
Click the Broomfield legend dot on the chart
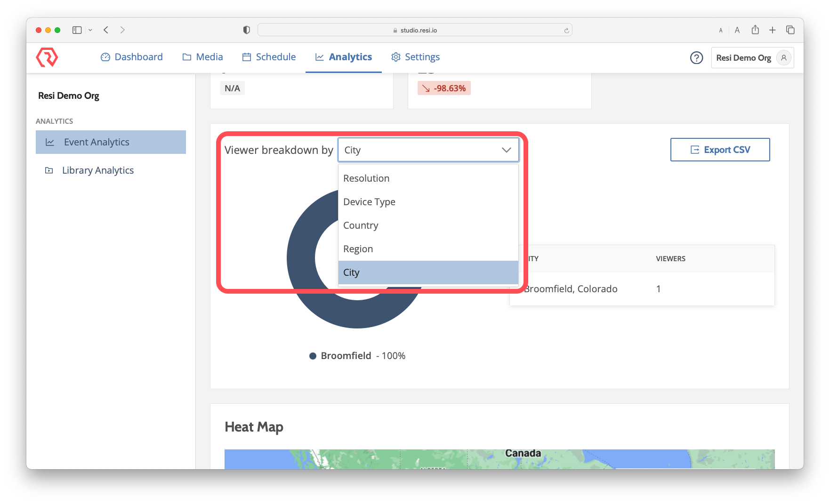coord(313,355)
